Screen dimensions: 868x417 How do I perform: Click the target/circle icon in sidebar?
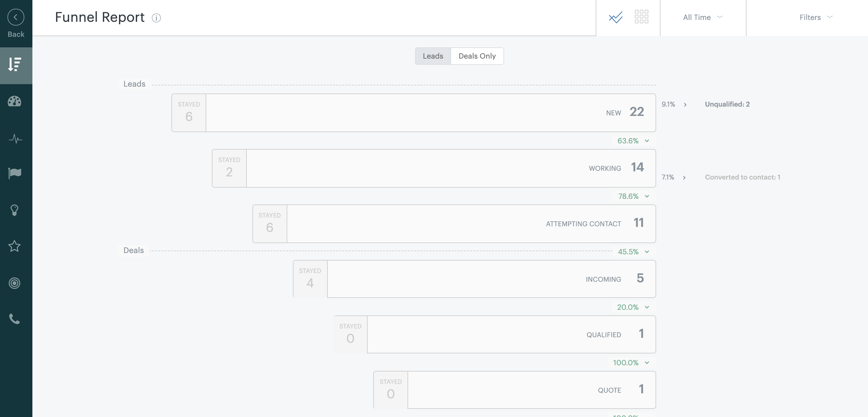pyautogui.click(x=16, y=282)
